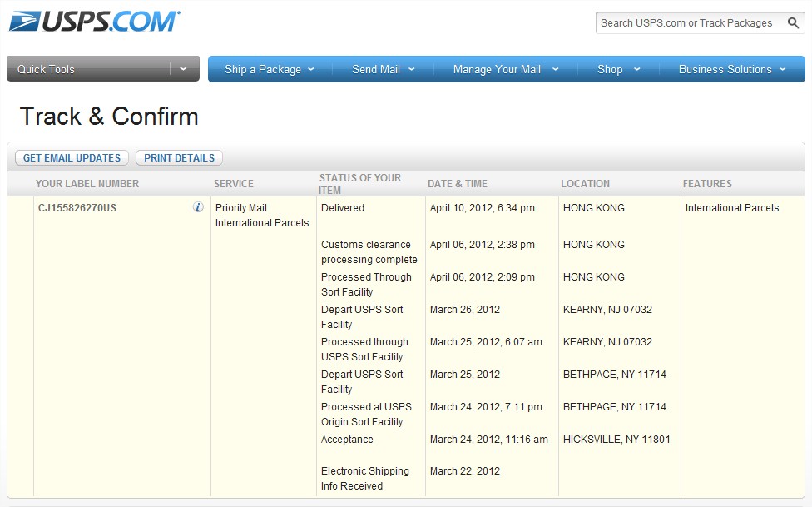The width and height of the screenshot is (812, 507).
Task: Click STATUS OF YOUR ITEM header
Action: 360,184
